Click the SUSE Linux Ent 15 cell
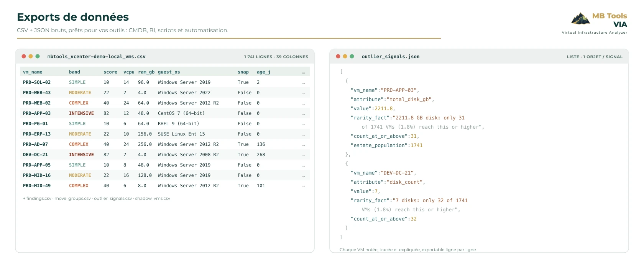 [181, 134]
